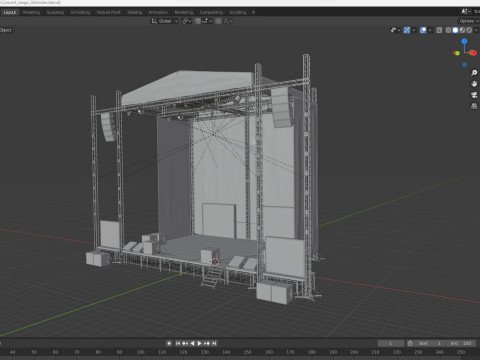Click the End frame field

tap(461, 343)
